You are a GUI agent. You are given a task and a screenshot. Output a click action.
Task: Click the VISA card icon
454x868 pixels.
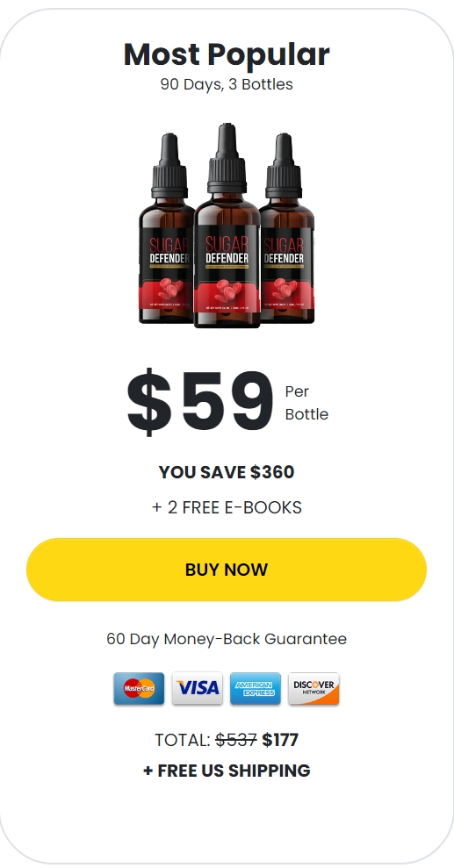197,688
